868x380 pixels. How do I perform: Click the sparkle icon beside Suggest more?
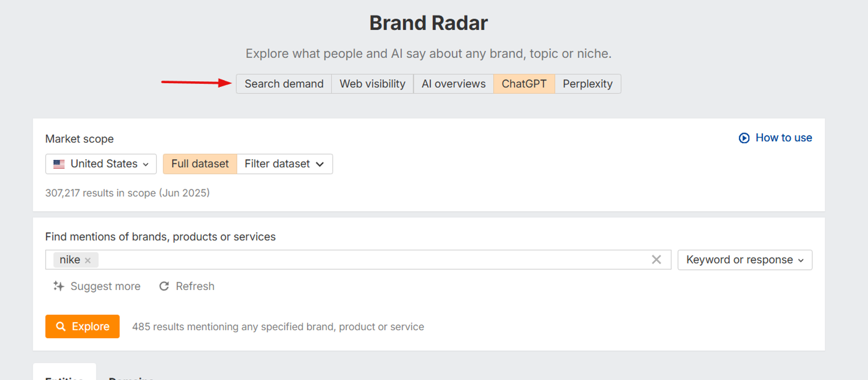[59, 286]
